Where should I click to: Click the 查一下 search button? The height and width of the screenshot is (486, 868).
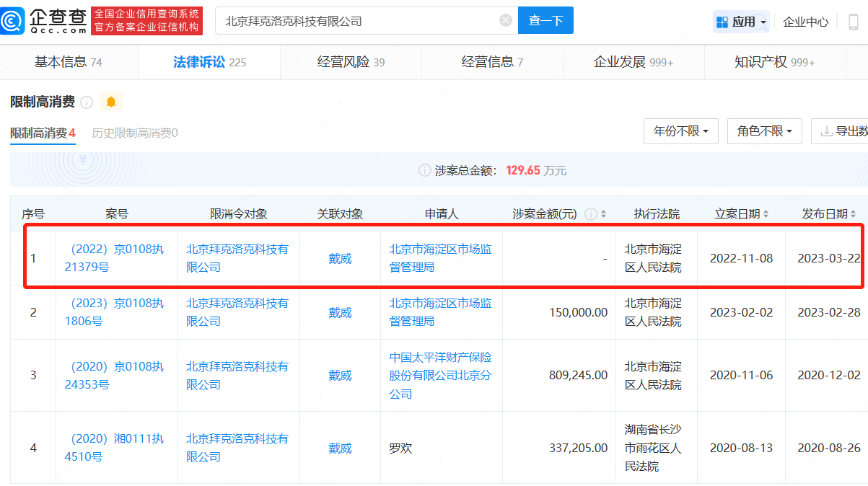point(545,20)
